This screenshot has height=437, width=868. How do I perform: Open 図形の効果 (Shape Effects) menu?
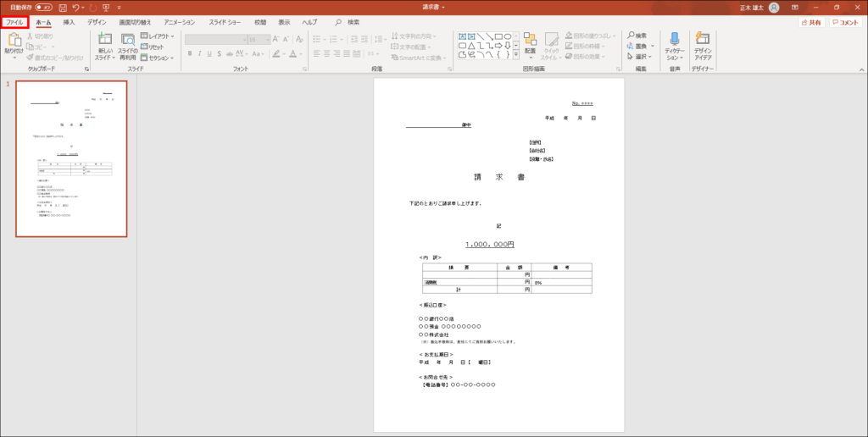pos(587,57)
